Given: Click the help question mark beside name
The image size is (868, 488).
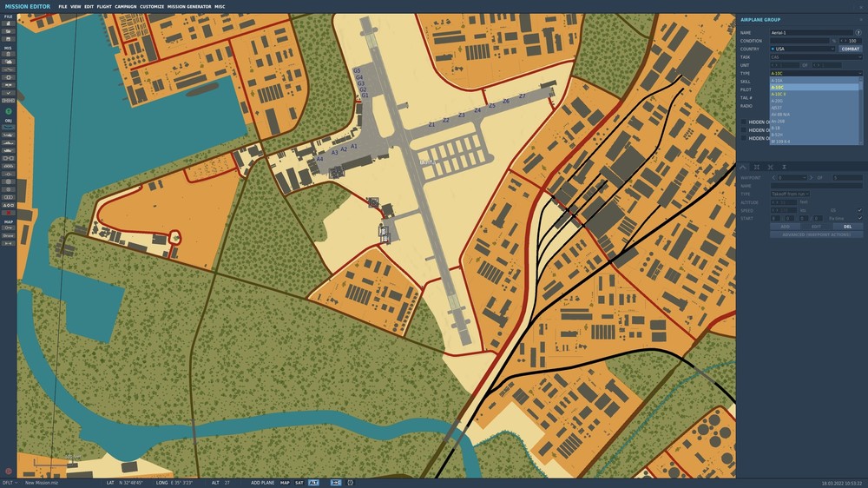Looking at the screenshot, I should pyautogui.click(x=858, y=33).
